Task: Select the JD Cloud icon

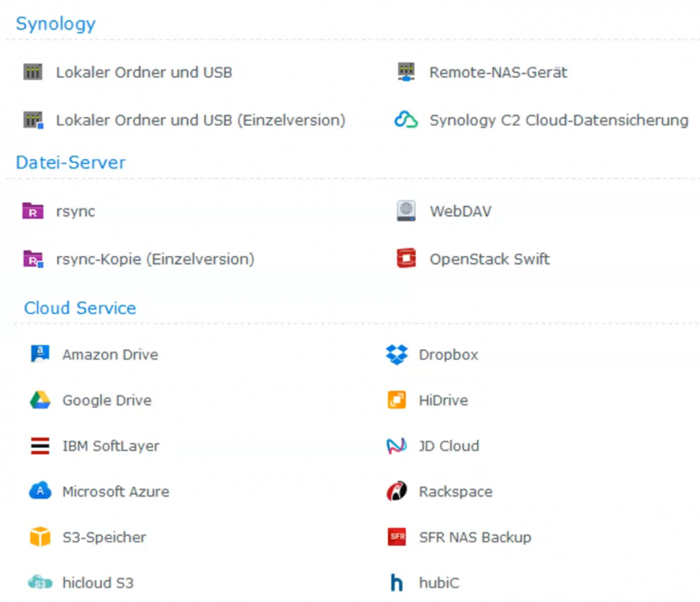Action: tap(397, 445)
